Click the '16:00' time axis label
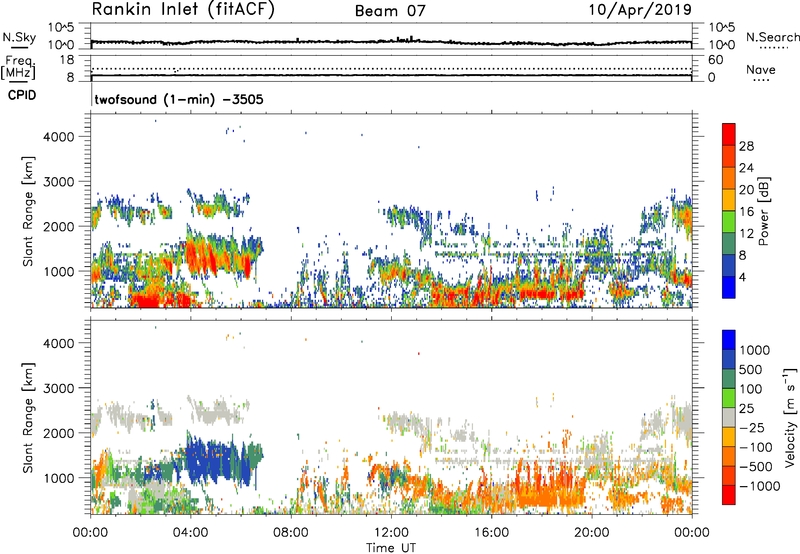This screenshot has height=554, width=800. click(x=491, y=533)
